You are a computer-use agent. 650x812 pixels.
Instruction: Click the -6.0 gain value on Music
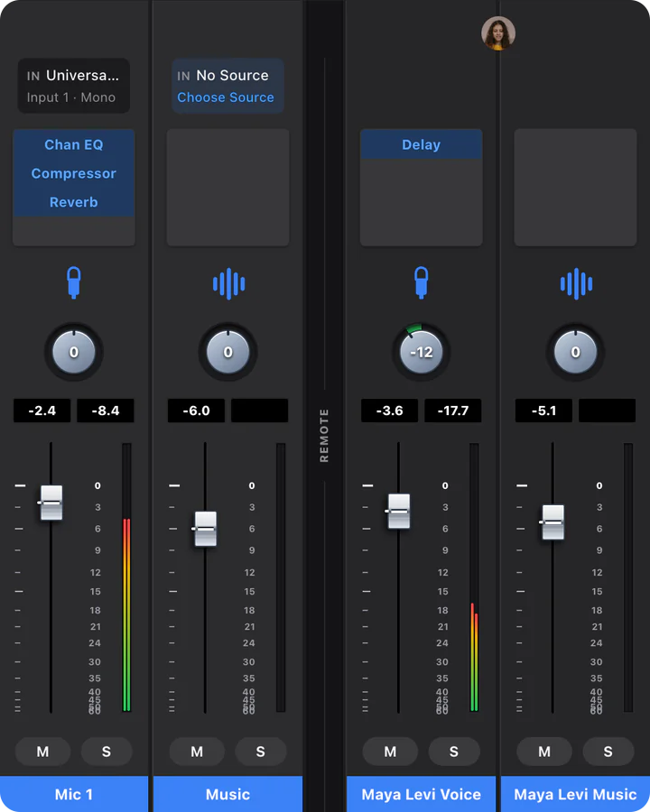point(197,411)
